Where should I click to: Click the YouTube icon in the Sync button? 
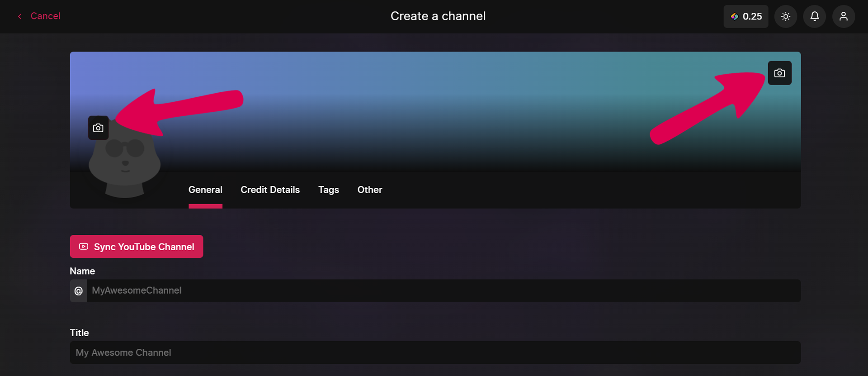point(84,247)
